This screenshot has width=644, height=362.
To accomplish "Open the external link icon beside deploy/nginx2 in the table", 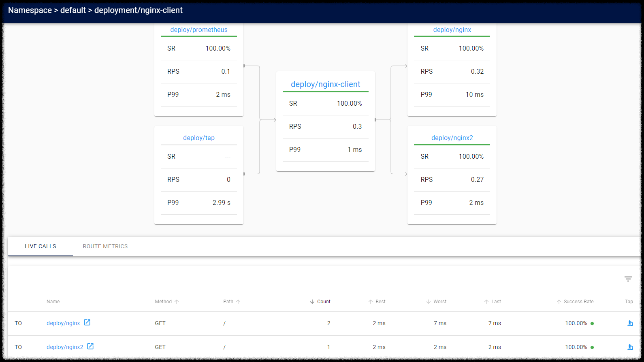I will [90, 346].
